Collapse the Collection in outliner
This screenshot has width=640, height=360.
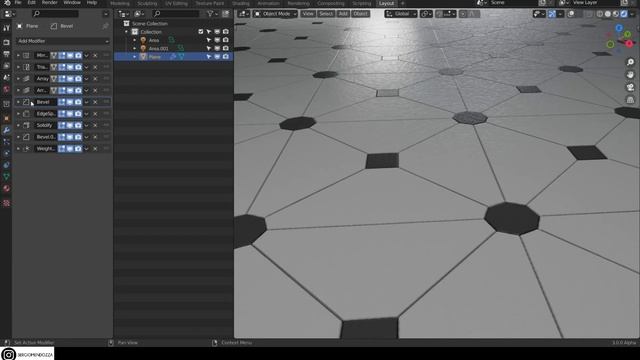pyautogui.click(x=127, y=31)
